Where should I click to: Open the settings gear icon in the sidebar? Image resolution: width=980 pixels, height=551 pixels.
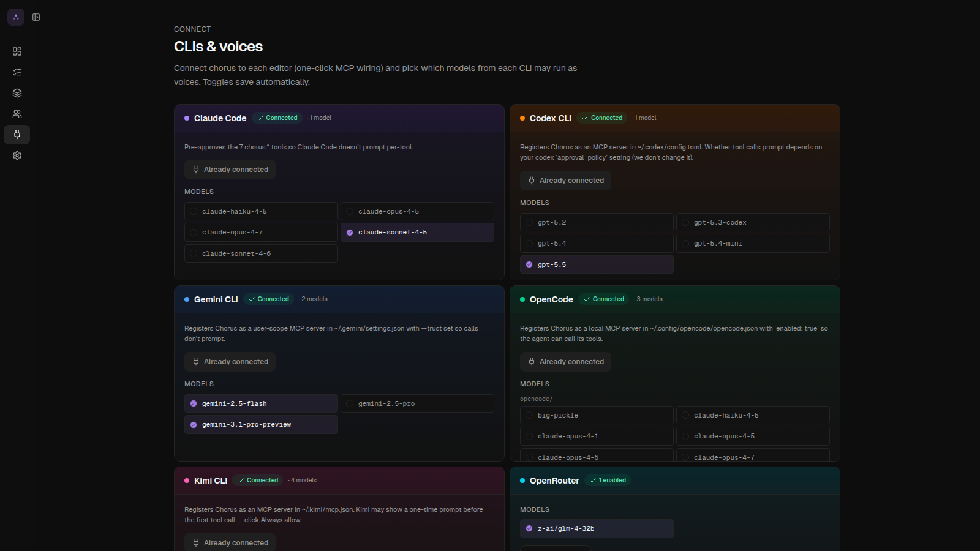point(17,156)
